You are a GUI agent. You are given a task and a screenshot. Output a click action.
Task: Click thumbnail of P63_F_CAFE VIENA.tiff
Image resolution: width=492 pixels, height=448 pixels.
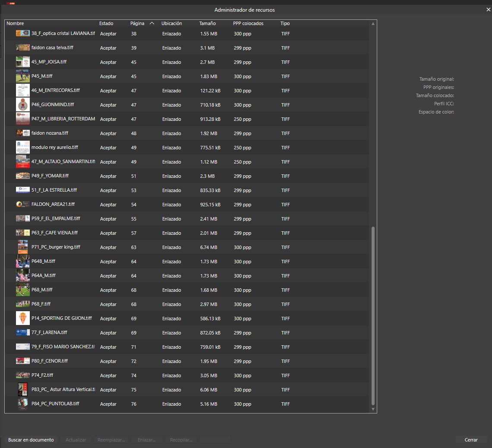22,233
